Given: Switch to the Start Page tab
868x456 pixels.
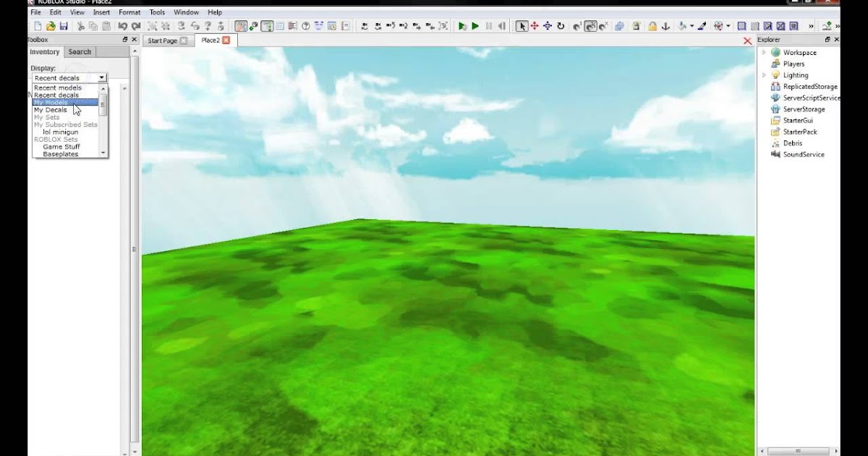Looking at the screenshot, I should tap(168, 41).
